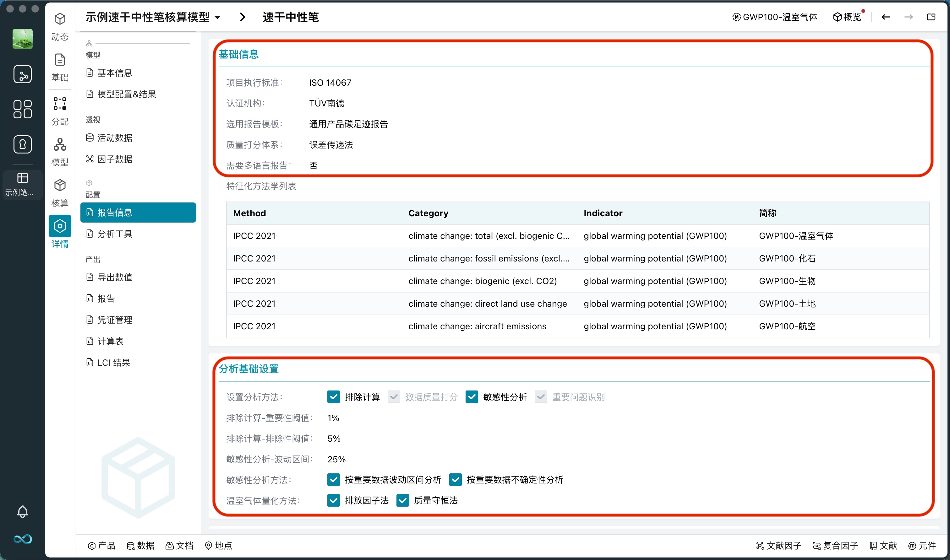Open 分析工具 in the sidebar menu
This screenshot has height=560, width=950.
115,234
